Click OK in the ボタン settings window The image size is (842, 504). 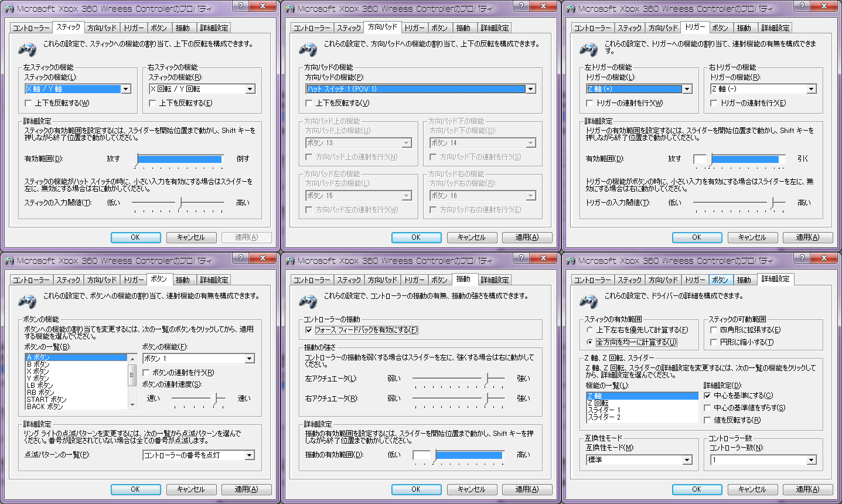[x=135, y=489]
